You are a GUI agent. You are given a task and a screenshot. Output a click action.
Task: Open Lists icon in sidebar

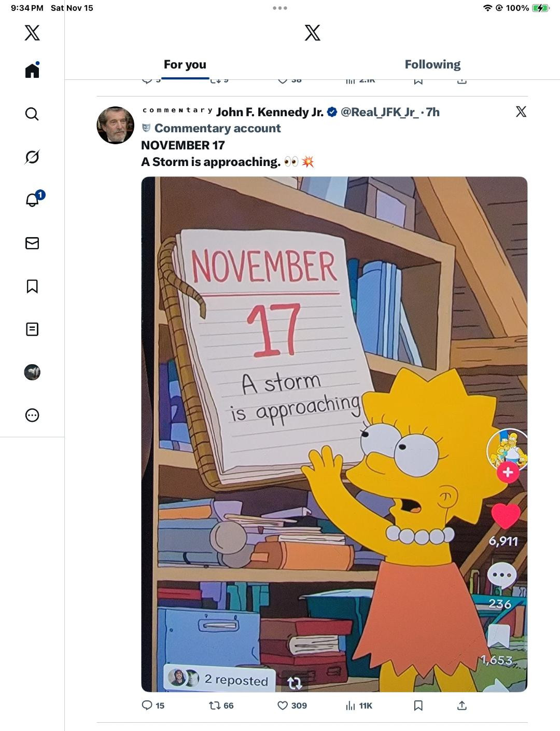coord(32,329)
